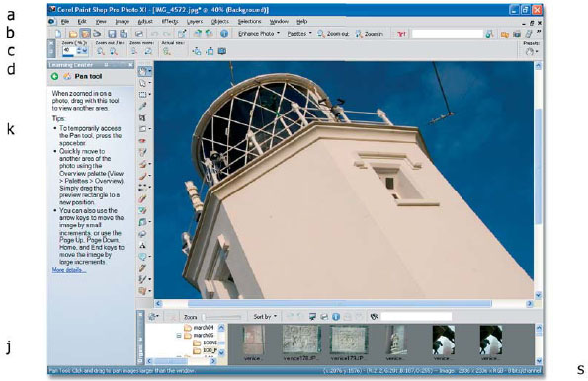Click the Zoom out toolbar button
This screenshot has width=588, height=381.
pos(333,34)
